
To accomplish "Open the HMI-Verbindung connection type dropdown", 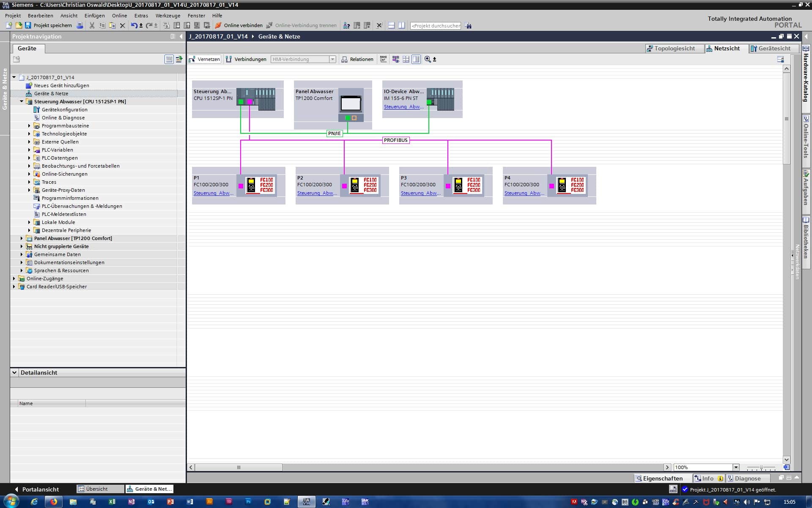I will [x=332, y=59].
